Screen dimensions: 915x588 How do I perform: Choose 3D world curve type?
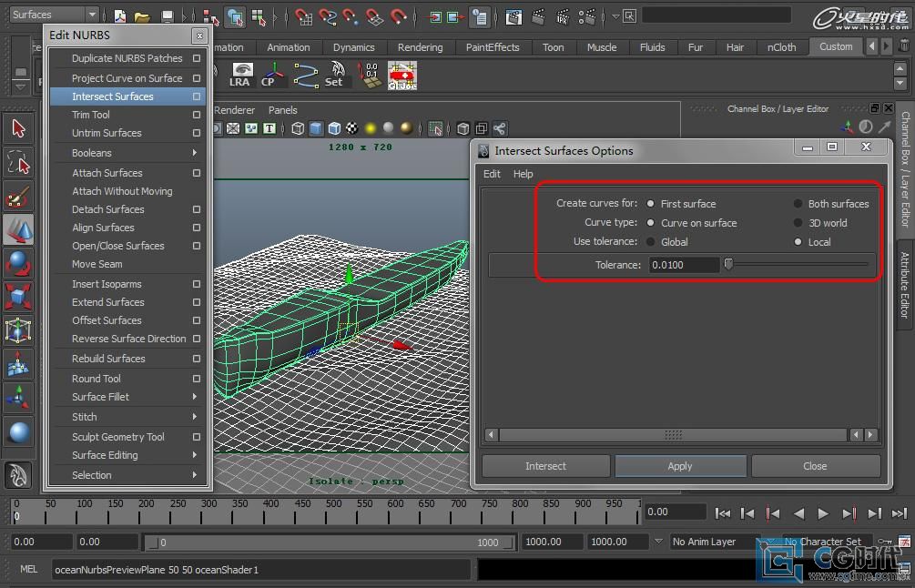point(798,223)
